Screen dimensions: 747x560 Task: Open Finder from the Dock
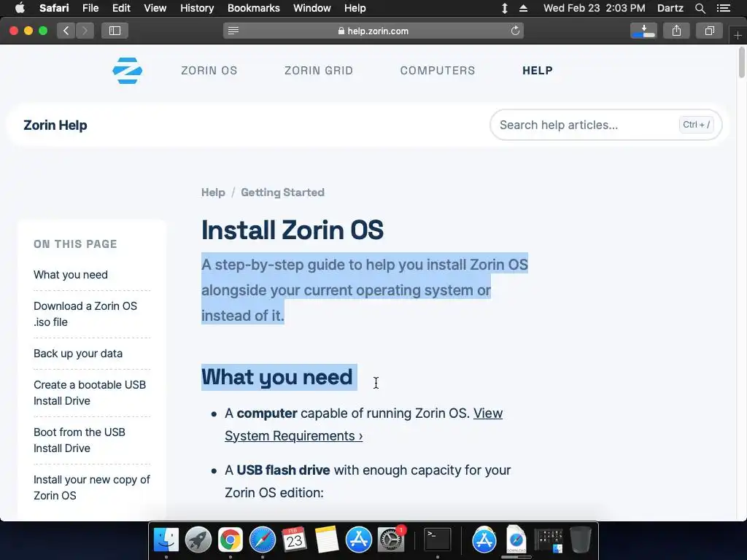point(166,540)
